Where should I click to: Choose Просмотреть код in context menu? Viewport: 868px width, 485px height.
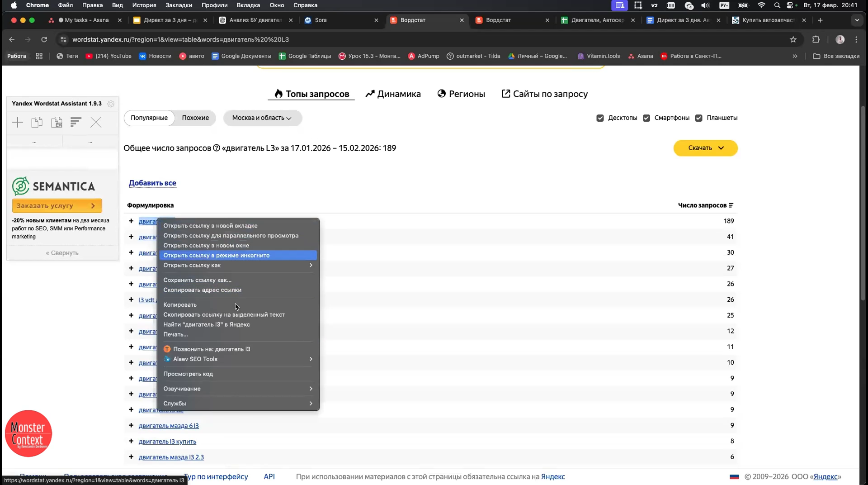pos(238,374)
